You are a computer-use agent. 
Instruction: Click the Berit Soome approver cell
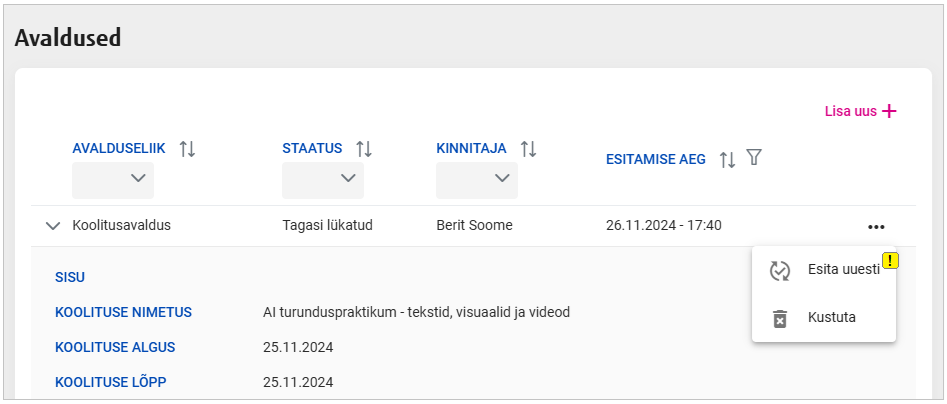(474, 226)
